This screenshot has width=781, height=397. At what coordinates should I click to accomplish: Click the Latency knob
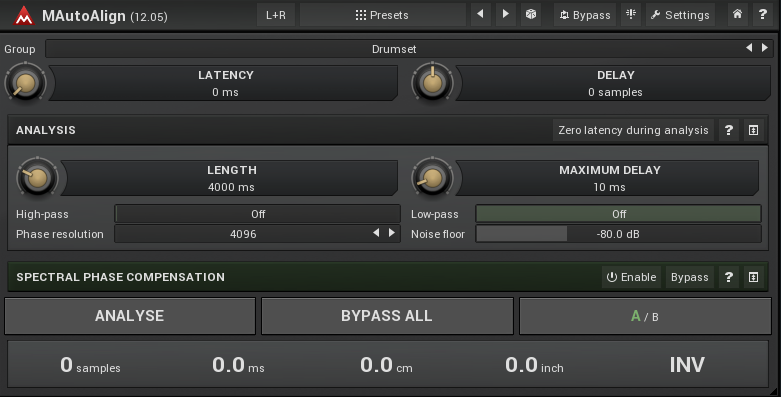(x=25, y=83)
